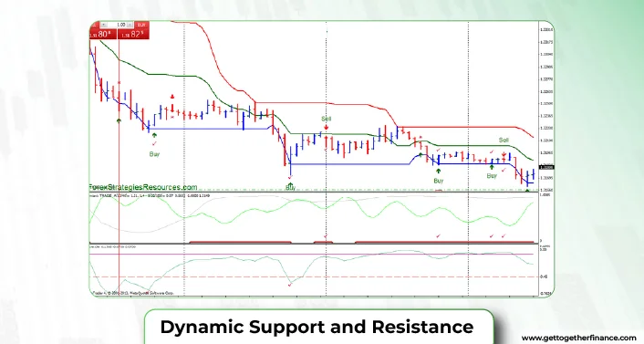The width and height of the screenshot is (644, 344).
Task: Click the BUY button in one-click trading panel
Action: point(141,25)
